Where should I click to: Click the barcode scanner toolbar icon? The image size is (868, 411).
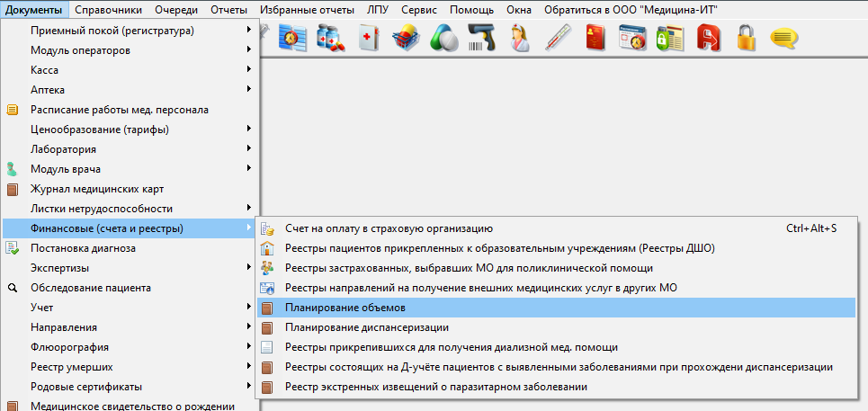pos(481,39)
